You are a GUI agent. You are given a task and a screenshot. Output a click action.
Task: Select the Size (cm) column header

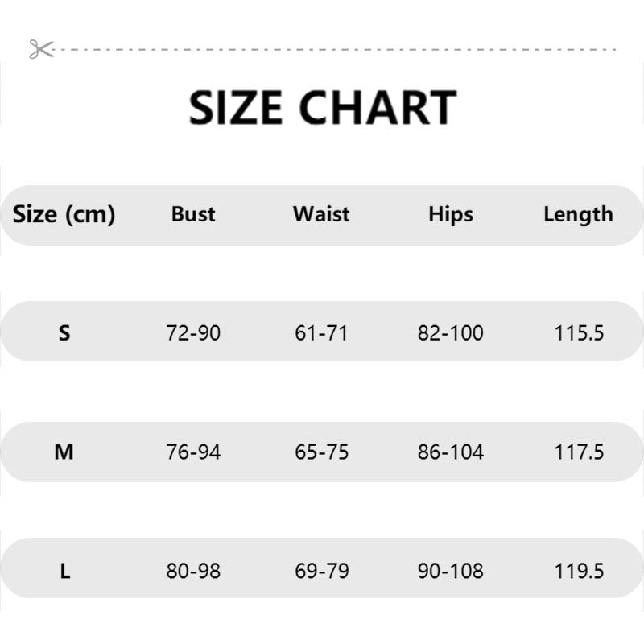coord(64,214)
